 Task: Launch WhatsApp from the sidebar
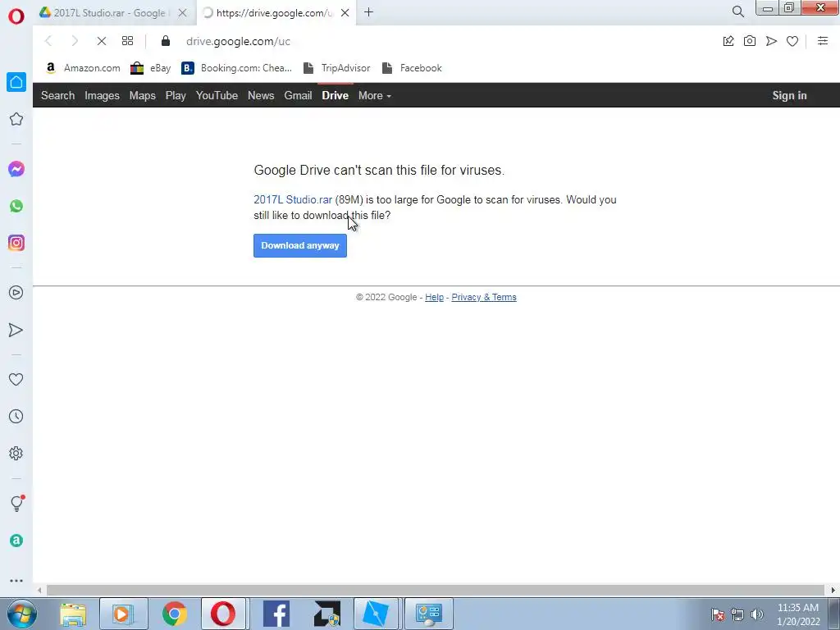pyautogui.click(x=16, y=206)
